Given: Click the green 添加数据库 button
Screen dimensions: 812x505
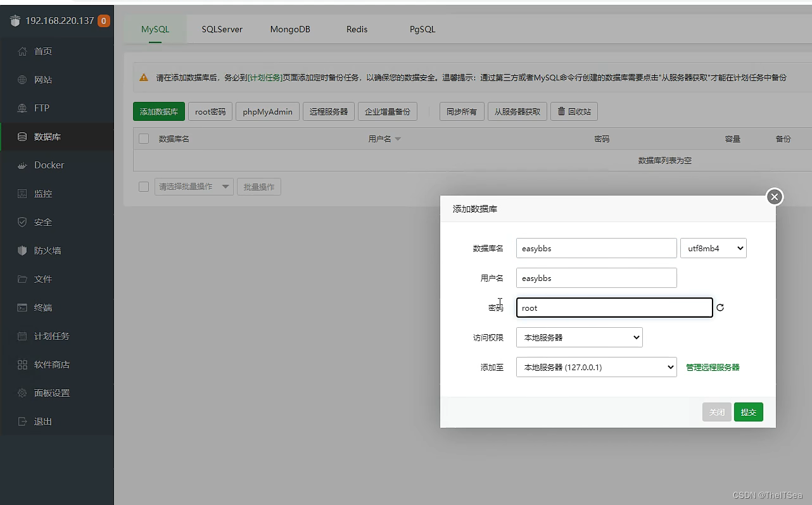Looking at the screenshot, I should click(x=159, y=111).
